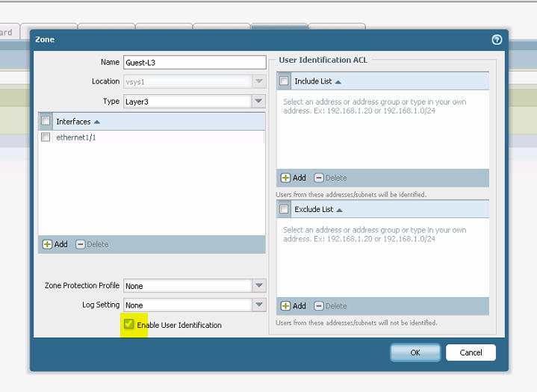
Task: Click the Delete button under Interfaces
Action: click(x=92, y=244)
